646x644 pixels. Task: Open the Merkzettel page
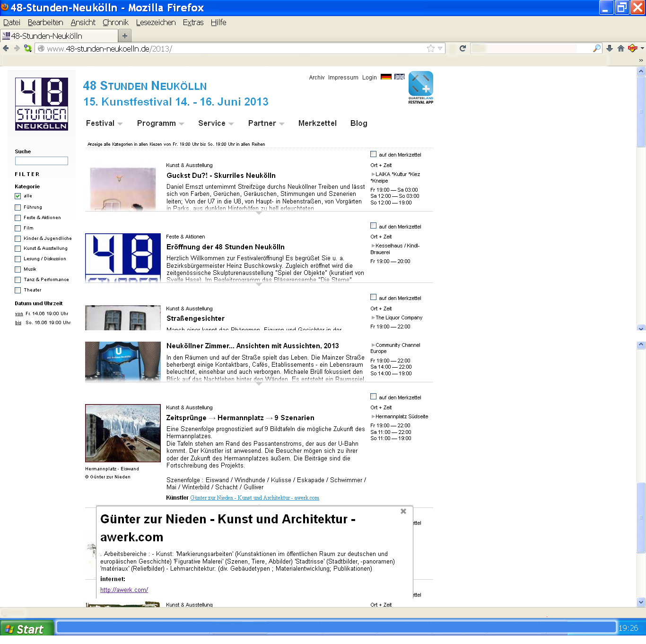coord(317,123)
